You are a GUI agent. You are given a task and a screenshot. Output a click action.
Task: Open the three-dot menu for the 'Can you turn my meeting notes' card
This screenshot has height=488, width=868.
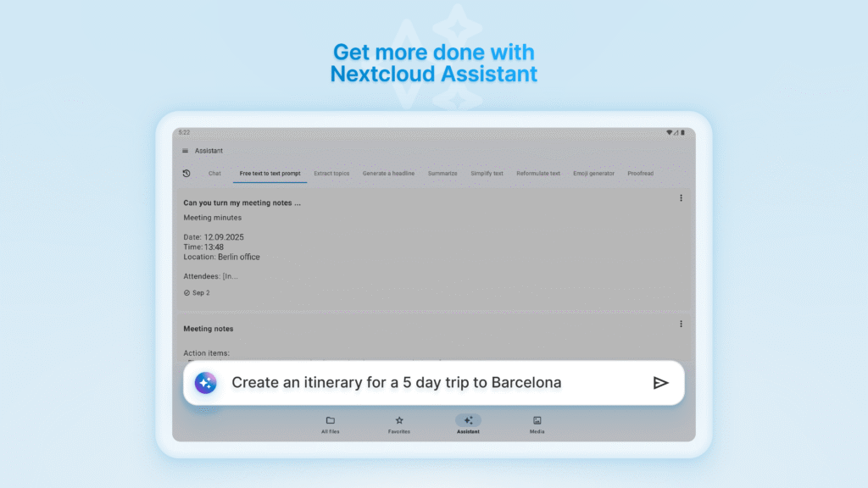click(681, 198)
